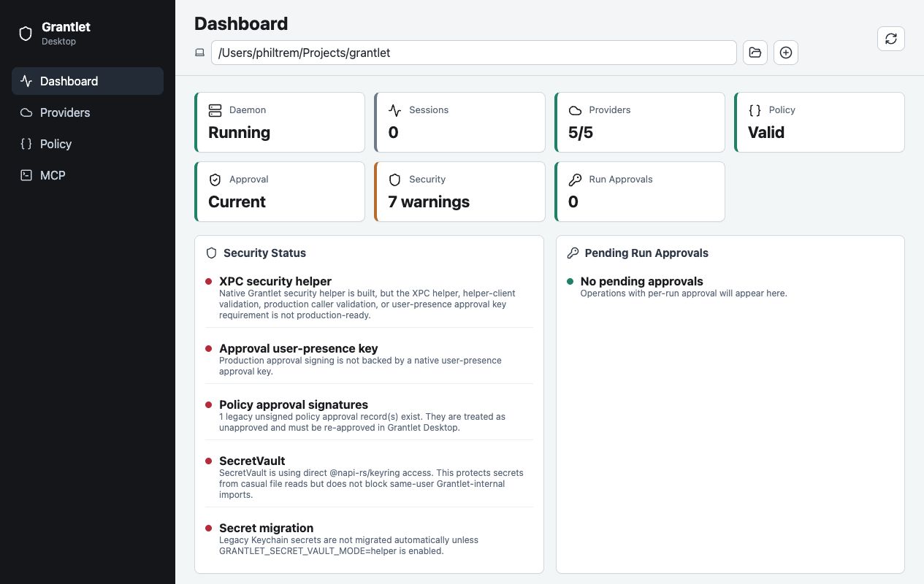Click the add project plus button

[786, 53]
